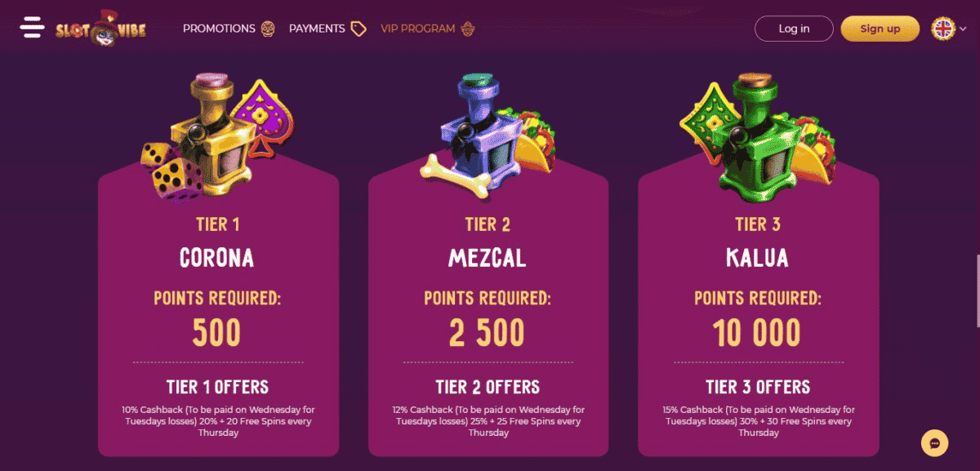
Task: Click the Corona tier title
Action: [x=217, y=258]
